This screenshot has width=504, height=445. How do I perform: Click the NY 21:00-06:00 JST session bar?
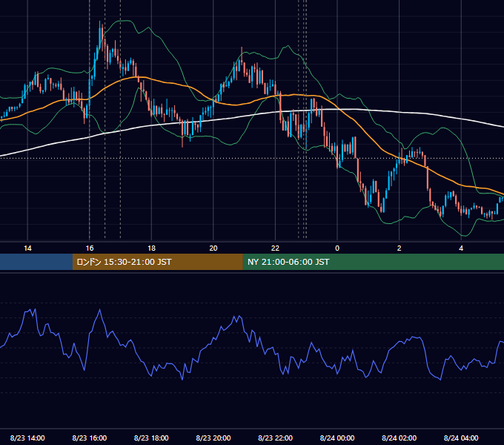click(373, 262)
